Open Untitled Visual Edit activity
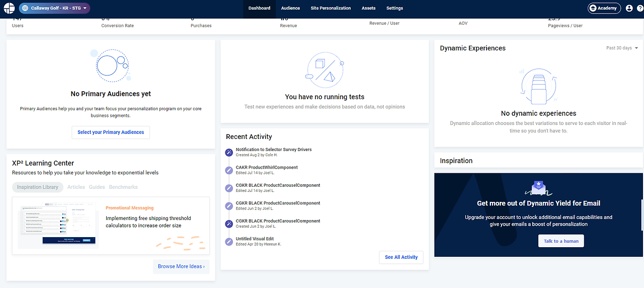 [x=255, y=239]
